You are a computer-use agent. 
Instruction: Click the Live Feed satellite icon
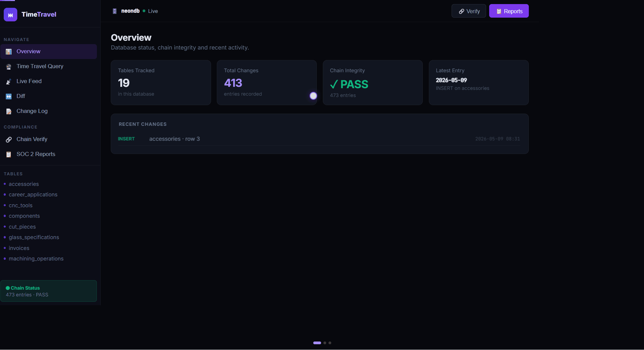coord(9,81)
